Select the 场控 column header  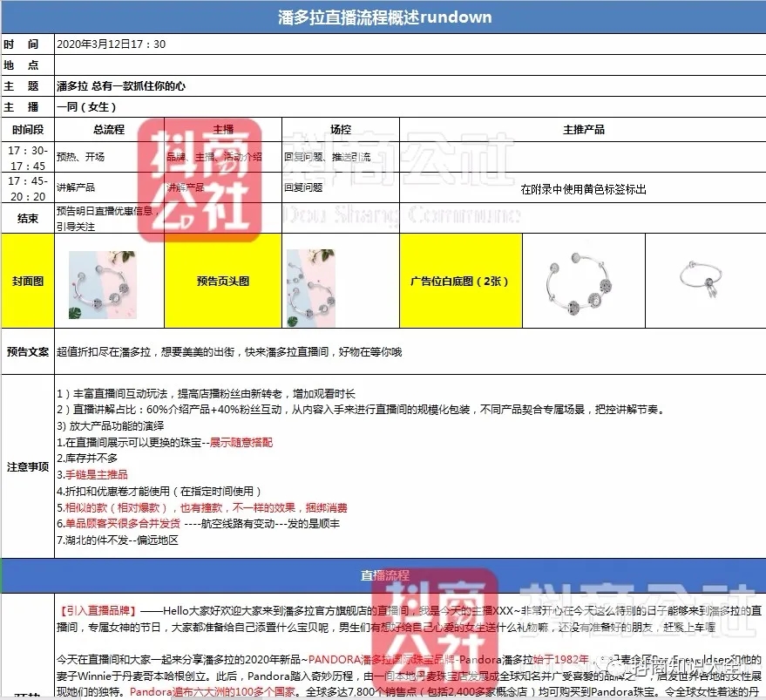pos(341,130)
